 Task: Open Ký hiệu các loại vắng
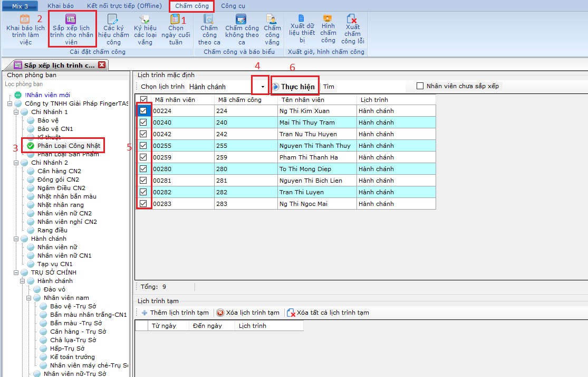(x=144, y=20)
